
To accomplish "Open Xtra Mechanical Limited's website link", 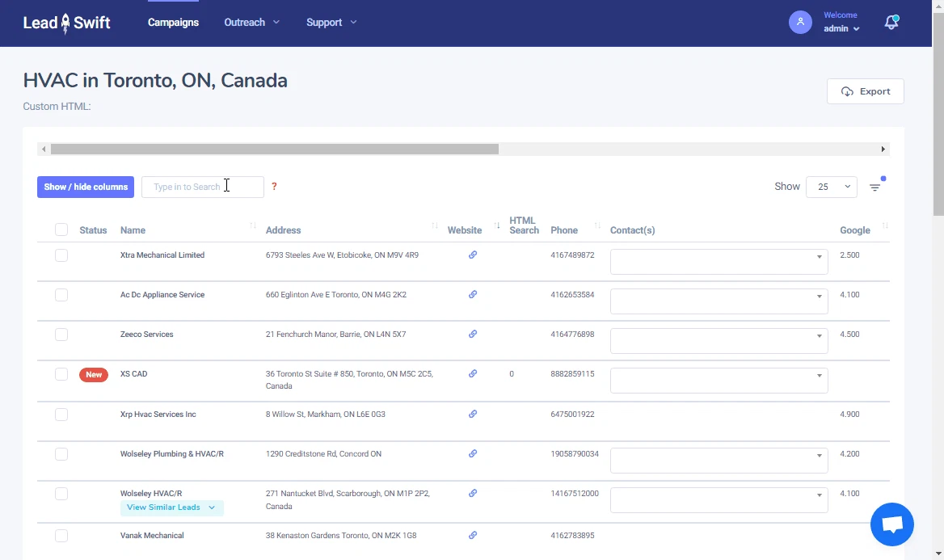I will coord(473,255).
